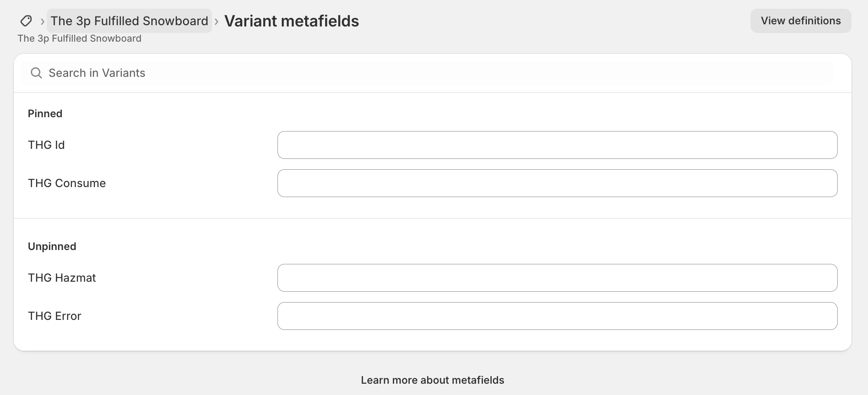Screen dimensions: 868x395
Task: Click the THG Id field label
Action: click(x=46, y=145)
